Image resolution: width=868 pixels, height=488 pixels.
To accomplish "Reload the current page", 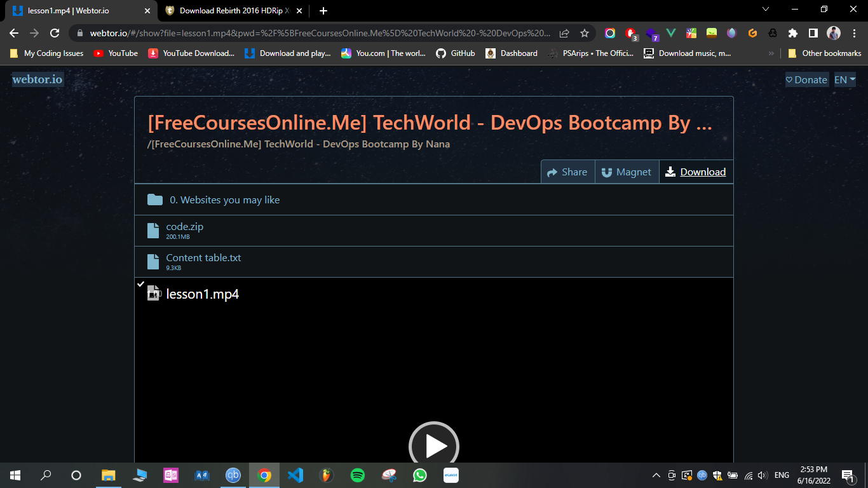I will 55,33.
